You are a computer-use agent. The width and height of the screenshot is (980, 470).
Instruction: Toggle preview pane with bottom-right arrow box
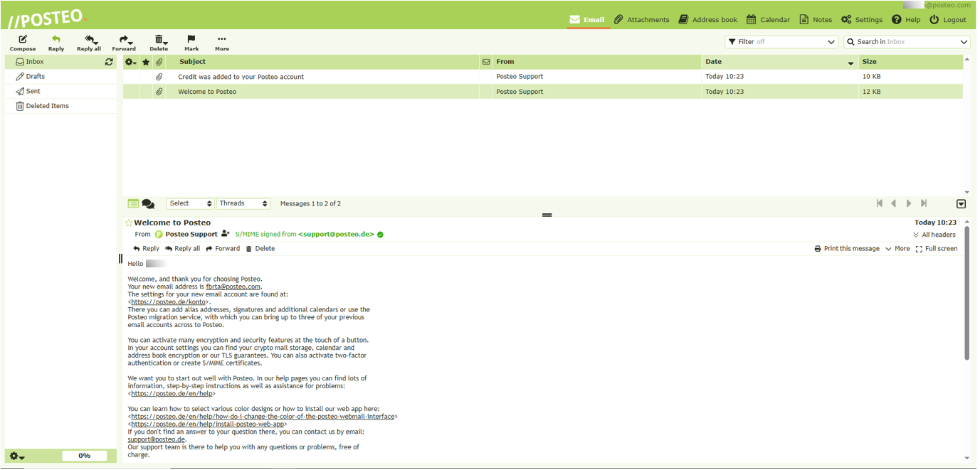point(961,204)
